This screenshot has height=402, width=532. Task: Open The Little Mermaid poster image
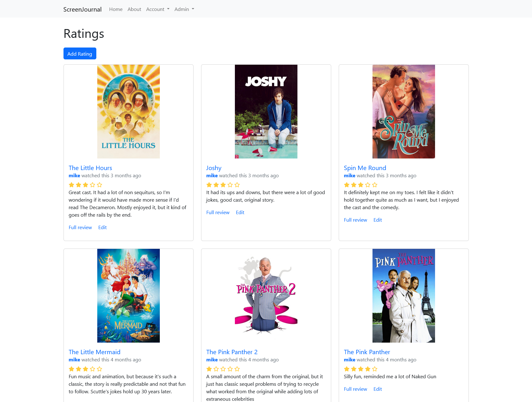tap(128, 296)
